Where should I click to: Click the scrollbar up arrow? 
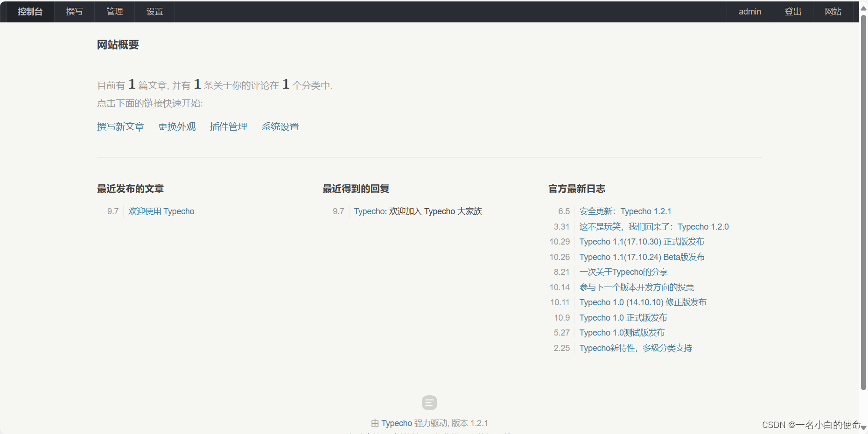coord(863,8)
